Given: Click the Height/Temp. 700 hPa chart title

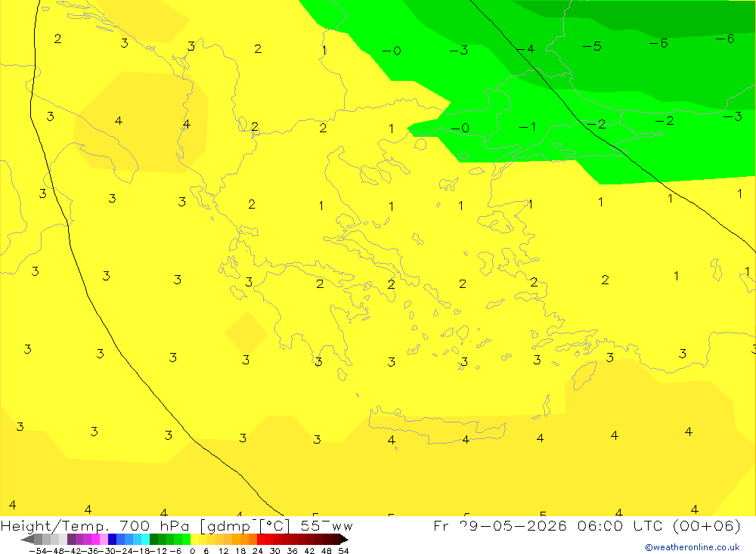Looking at the screenshot, I should click(176, 525).
